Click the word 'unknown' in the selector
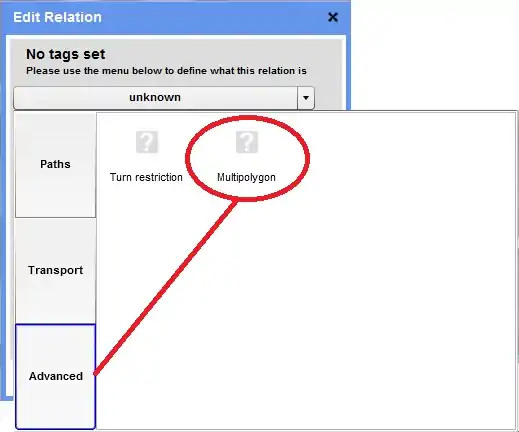 click(155, 97)
